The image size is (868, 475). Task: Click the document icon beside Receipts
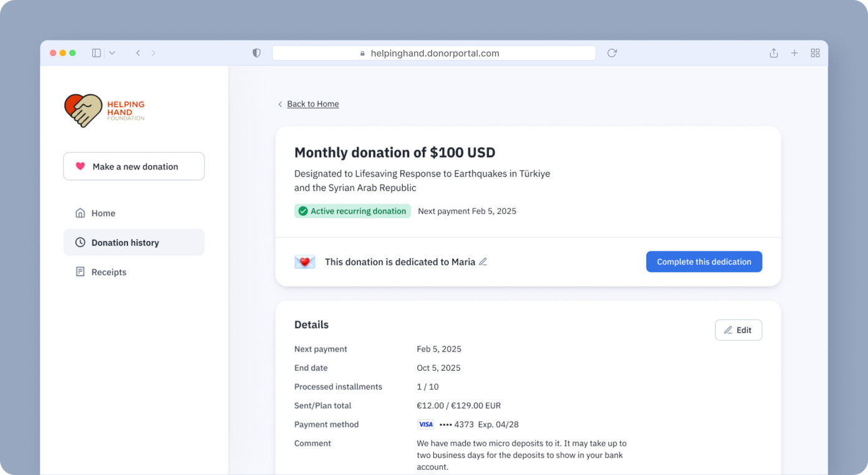coord(80,271)
